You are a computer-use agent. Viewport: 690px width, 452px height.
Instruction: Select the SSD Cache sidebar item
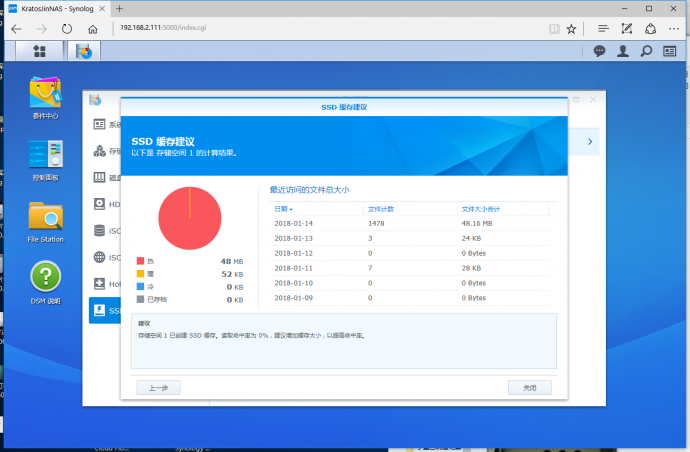pyautogui.click(x=105, y=310)
